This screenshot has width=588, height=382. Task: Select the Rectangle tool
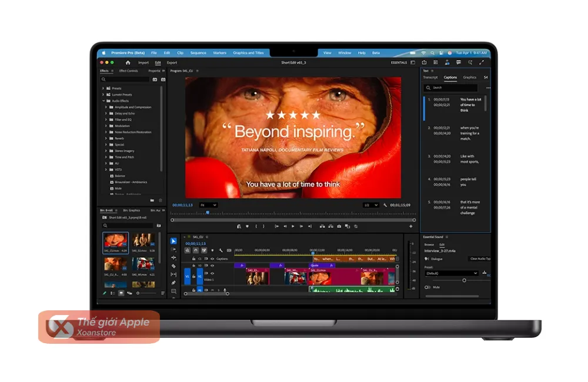click(173, 291)
